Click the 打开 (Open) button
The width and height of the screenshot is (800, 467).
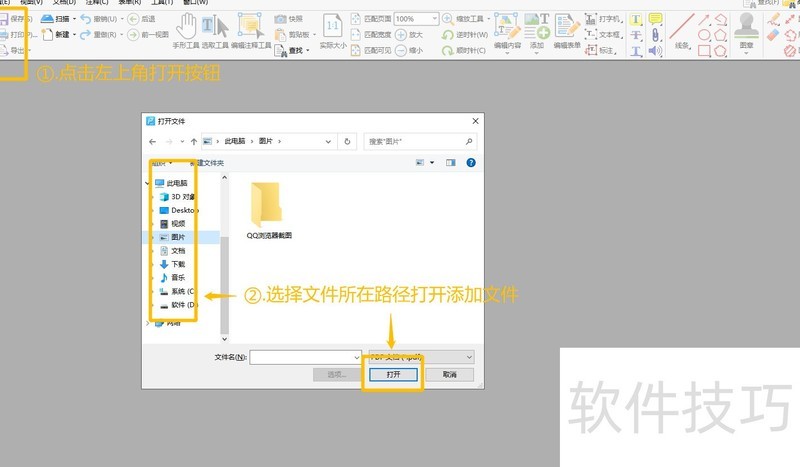point(393,374)
